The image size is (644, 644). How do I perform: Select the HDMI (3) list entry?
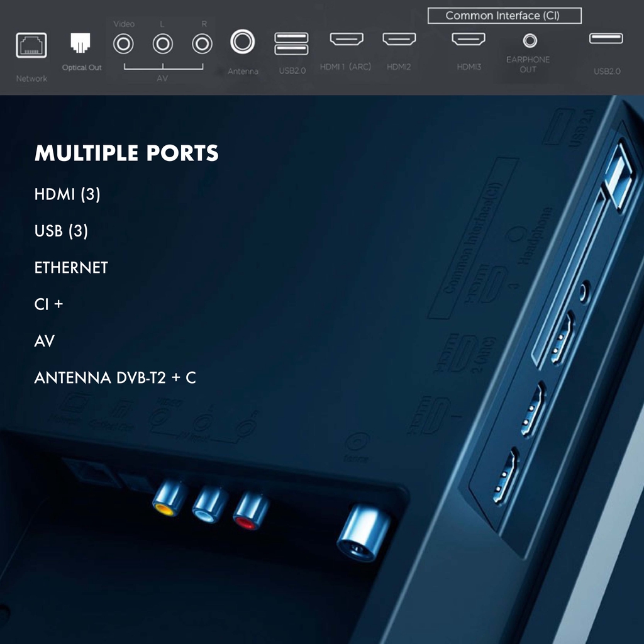[67, 194]
